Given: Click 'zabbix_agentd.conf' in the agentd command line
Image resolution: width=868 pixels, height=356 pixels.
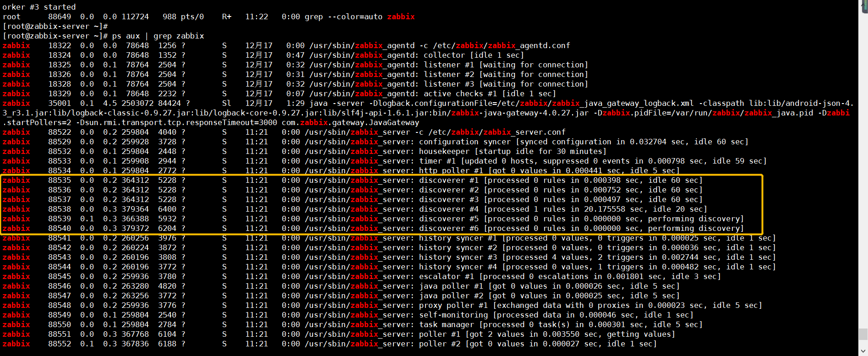Looking at the screenshot, I should point(529,45).
